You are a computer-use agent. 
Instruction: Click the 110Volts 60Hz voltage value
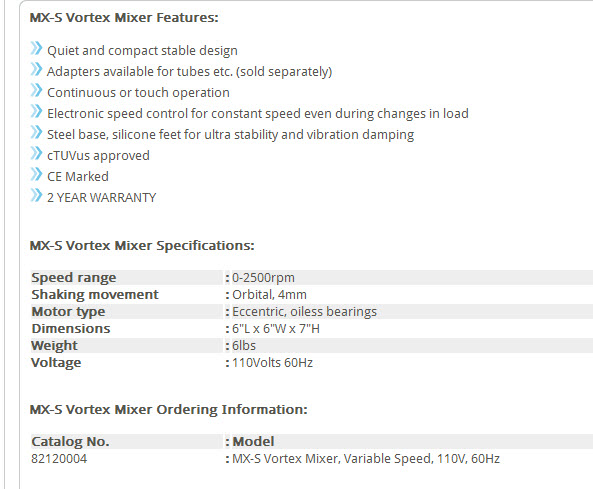point(272,363)
